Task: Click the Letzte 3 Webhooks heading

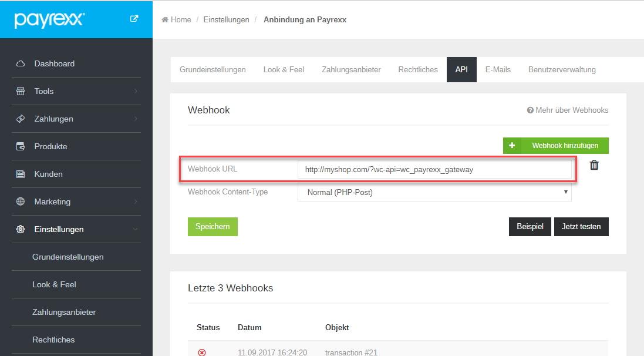Action: 230,288
